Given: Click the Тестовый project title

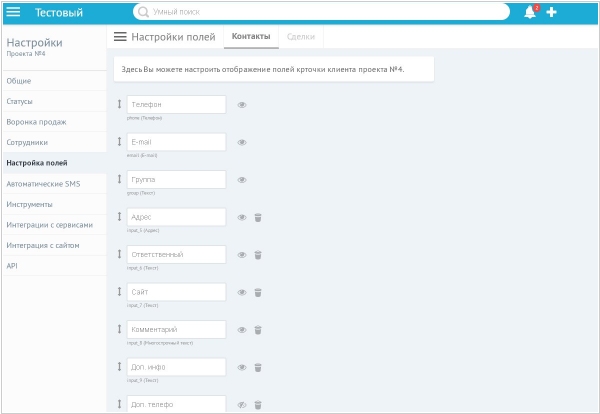Looking at the screenshot, I should [59, 12].
